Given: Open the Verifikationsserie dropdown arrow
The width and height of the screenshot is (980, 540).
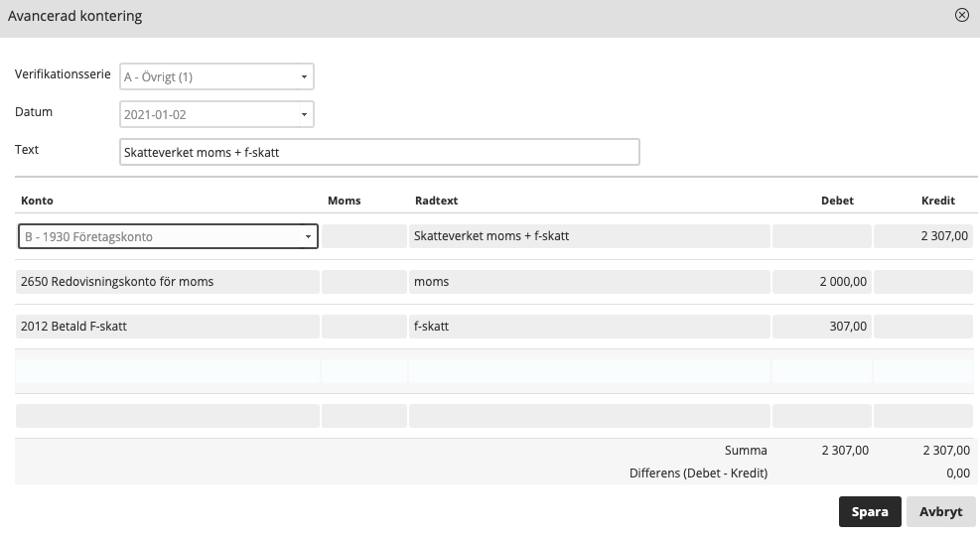Looking at the screenshot, I should pyautogui.click(x=305, y=76).
